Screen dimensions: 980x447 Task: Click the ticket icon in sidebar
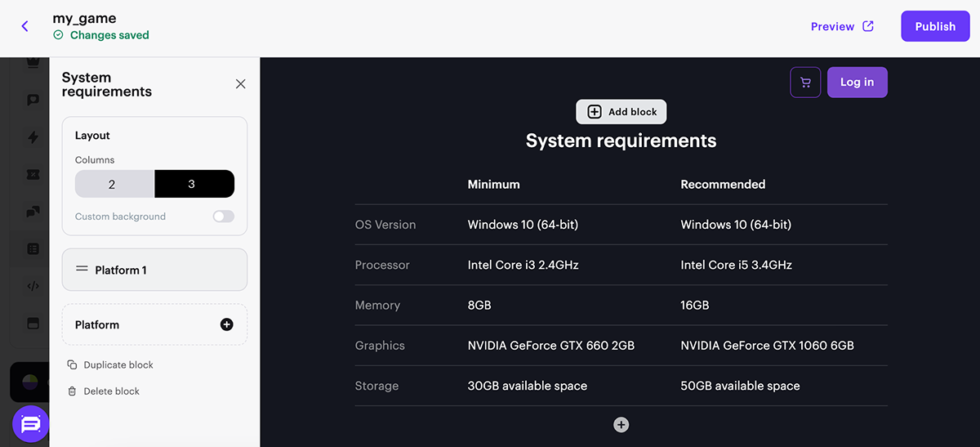[x=33, y=175]
